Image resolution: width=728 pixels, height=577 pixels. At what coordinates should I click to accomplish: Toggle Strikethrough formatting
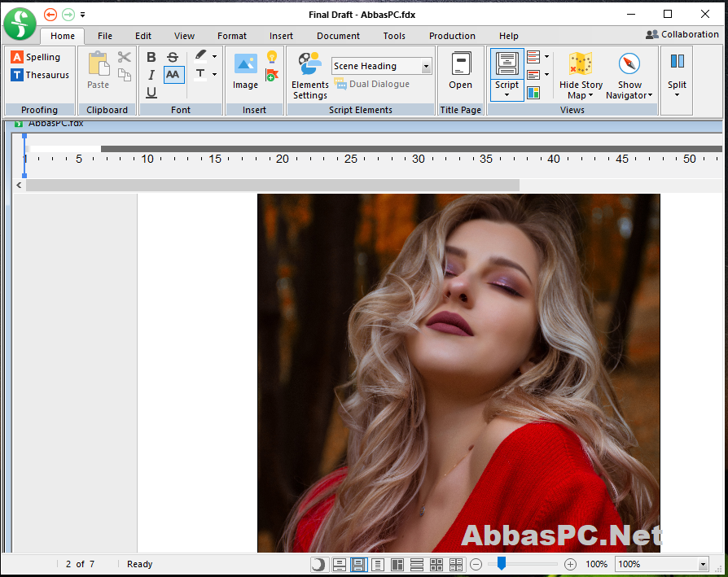coord(173,57)
